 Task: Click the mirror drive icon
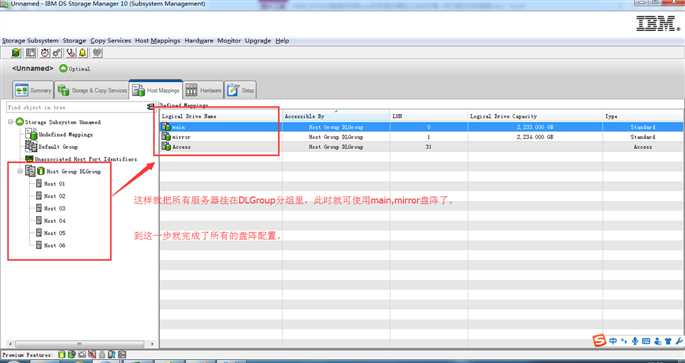coord(166,137)
